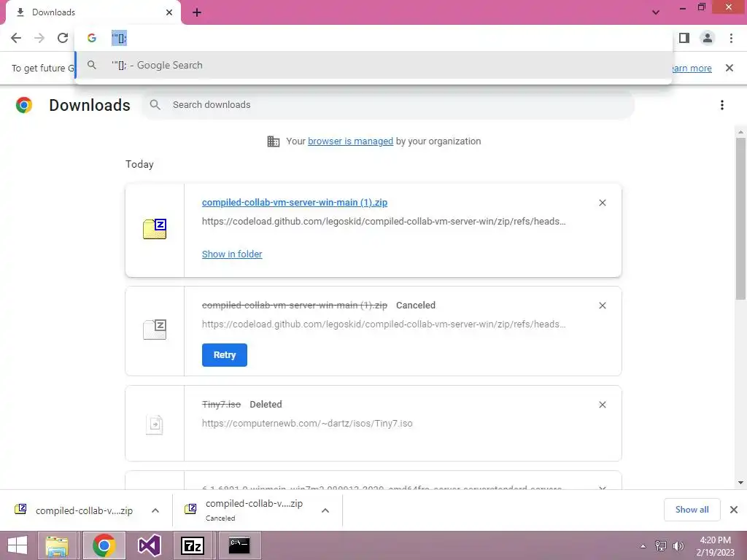
Task: Open the profile avatar menu
Action: click(x=708, y=38)
